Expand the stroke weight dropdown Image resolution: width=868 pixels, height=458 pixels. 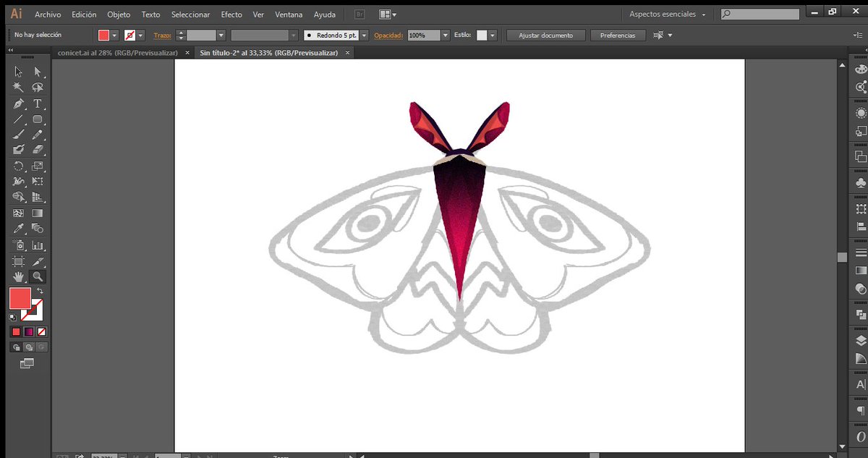[221, 35]
